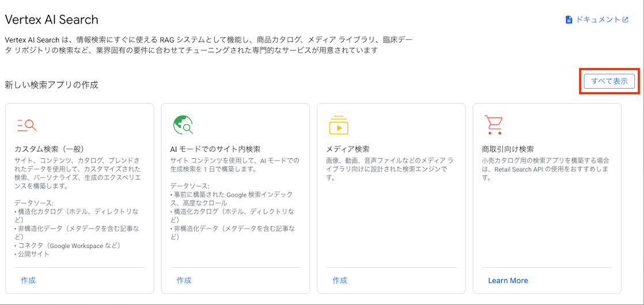Click the red shopping cart icon

(x=494, y=125)
